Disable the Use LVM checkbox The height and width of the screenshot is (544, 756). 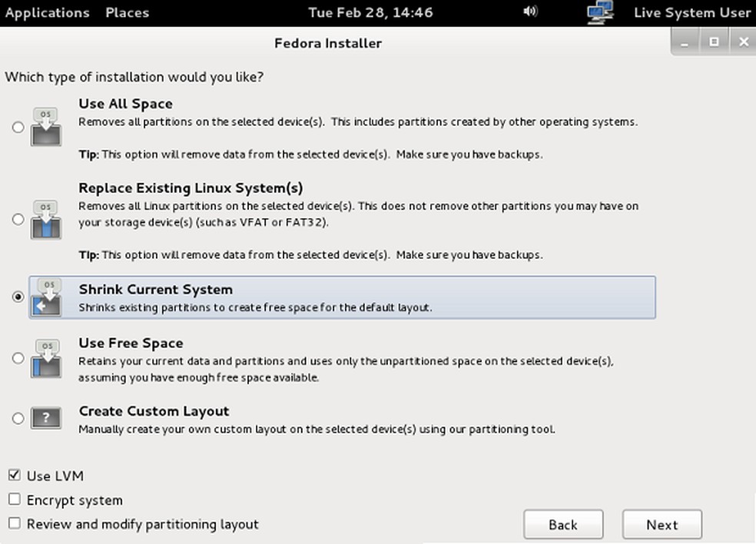(15, 476)
